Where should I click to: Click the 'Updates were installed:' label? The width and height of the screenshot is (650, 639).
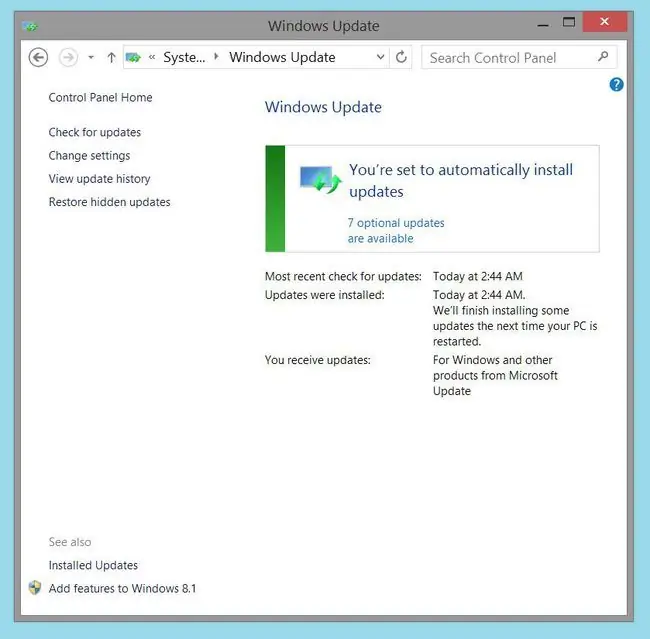325,295
